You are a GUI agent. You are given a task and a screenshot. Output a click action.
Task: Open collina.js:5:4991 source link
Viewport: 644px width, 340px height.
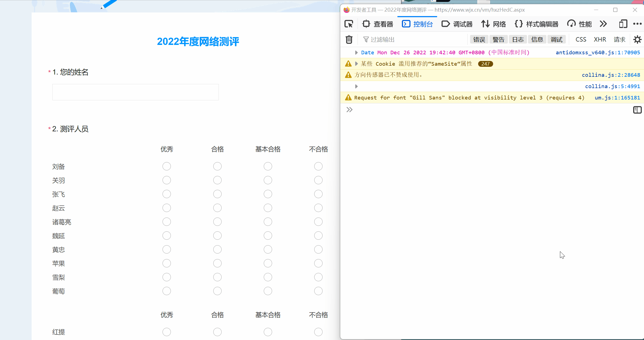point(612,86)
